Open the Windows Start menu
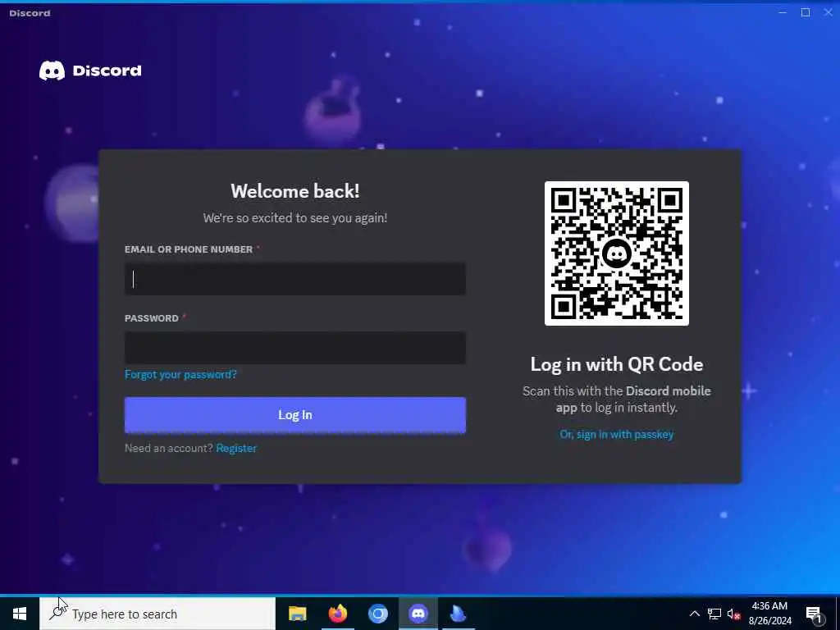This screenshot has height=630, width=840. coord(20,614)
